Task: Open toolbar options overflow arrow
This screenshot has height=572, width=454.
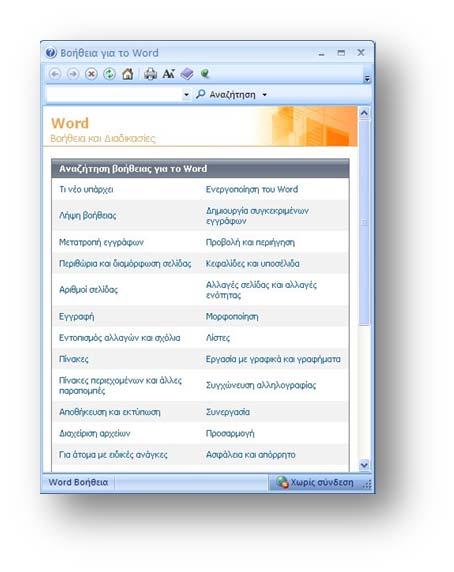Action: (x=367, y=79)
